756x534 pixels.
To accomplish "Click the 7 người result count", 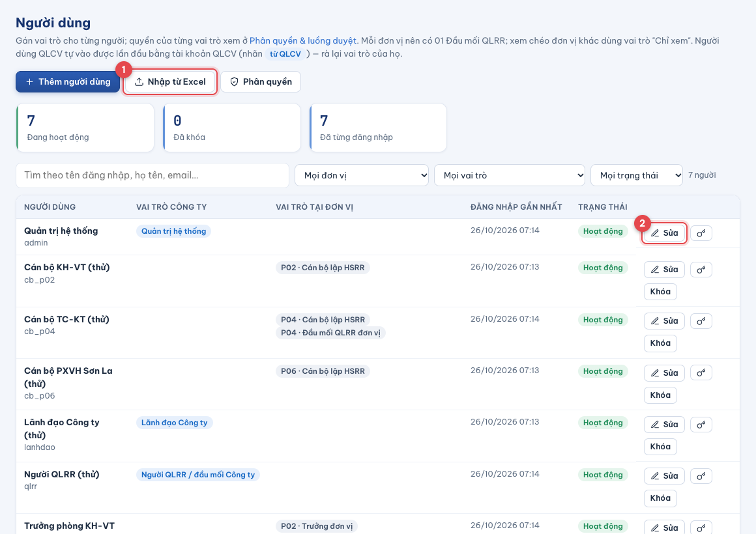I will point(702,175).
